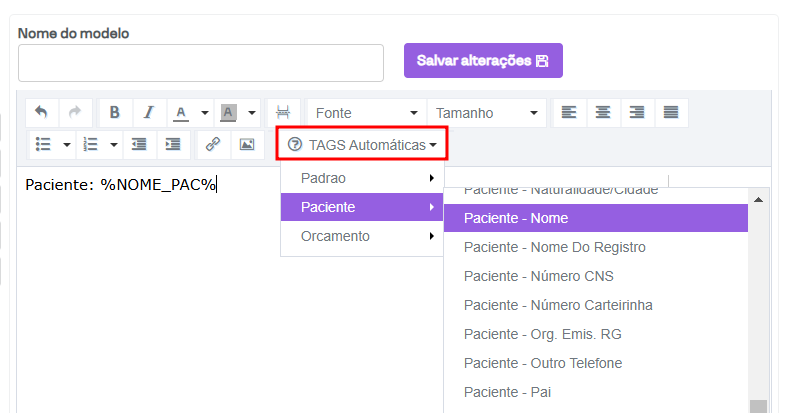Open the Fonte dropdown

[365, 113]
